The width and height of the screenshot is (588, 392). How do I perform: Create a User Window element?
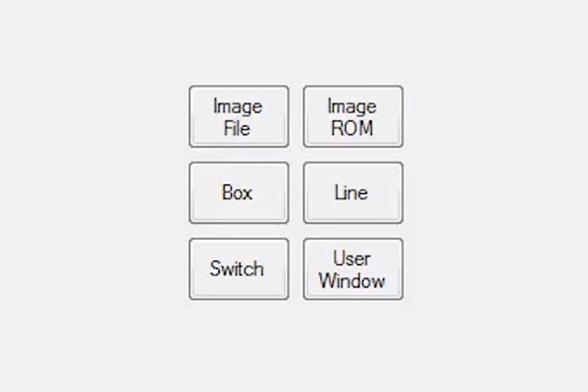pos(353,269)
